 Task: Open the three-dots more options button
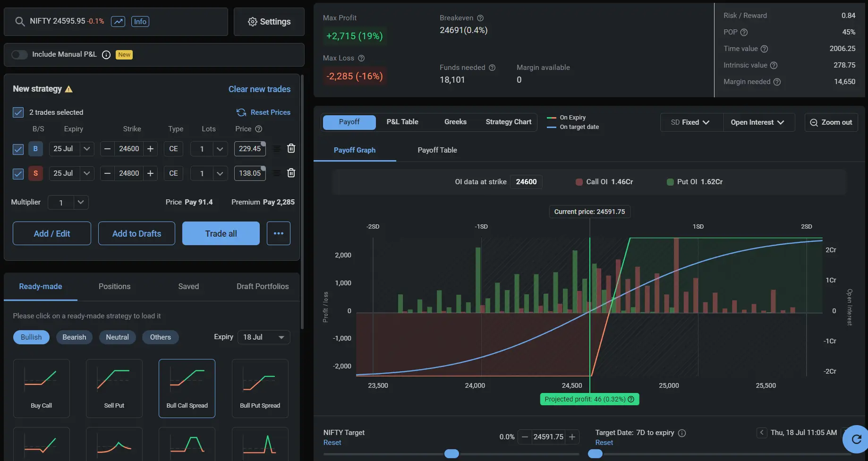279,233
